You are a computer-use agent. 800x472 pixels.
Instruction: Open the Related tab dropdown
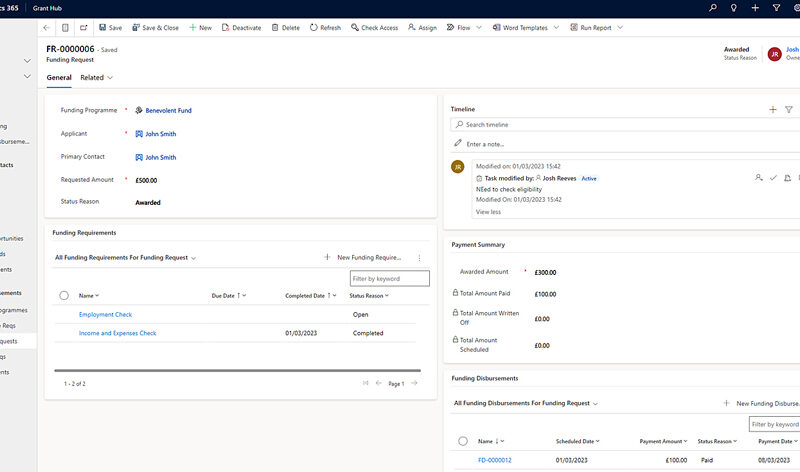(x=96, y=78)
